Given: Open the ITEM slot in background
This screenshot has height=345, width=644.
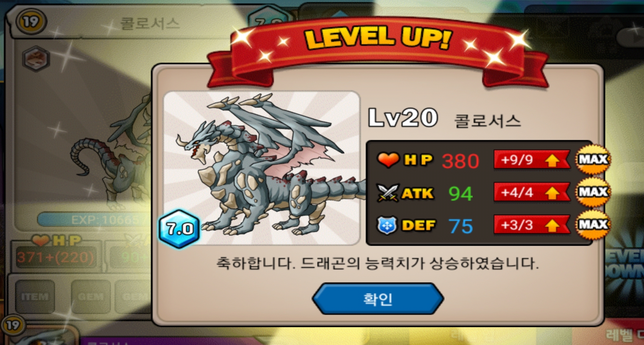Looking at the screenshot, I should click(x=35, y=297).
